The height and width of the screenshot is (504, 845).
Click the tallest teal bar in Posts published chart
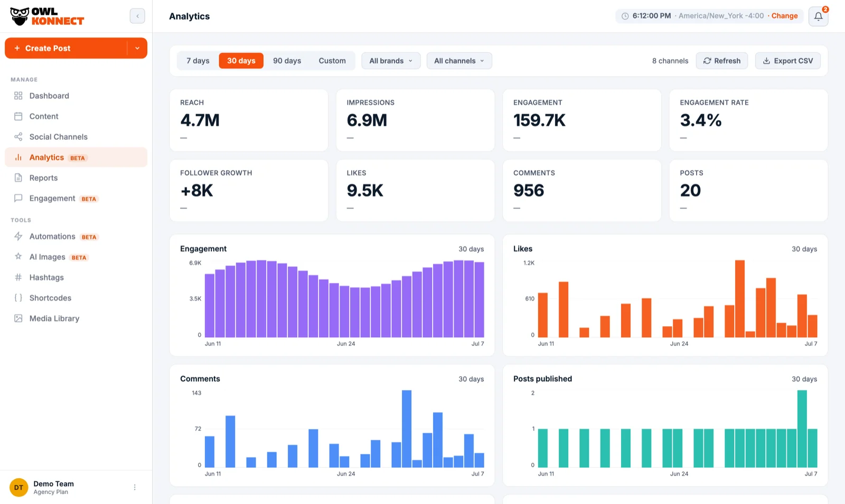pos(802,429)
